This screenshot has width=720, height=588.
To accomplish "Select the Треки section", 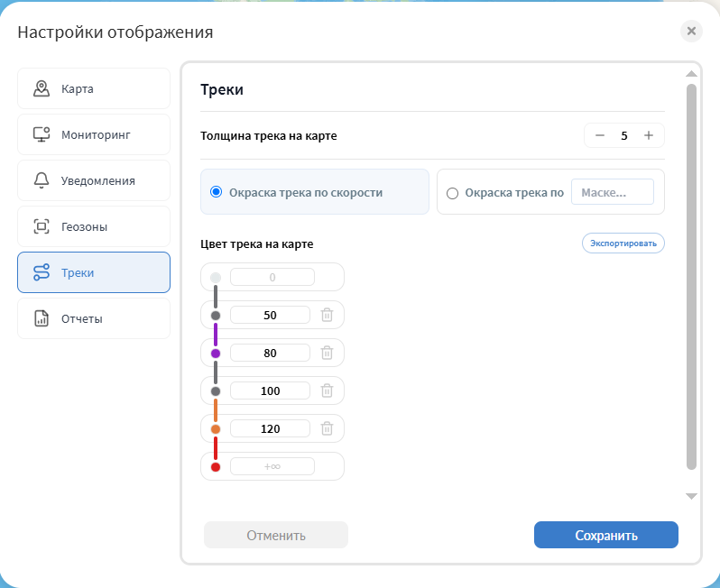I will tap(94, 272).
